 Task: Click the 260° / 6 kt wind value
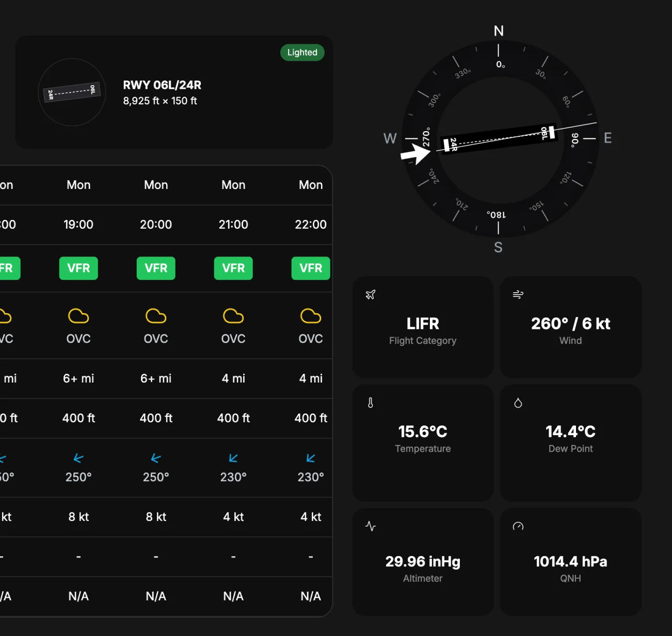571,324
